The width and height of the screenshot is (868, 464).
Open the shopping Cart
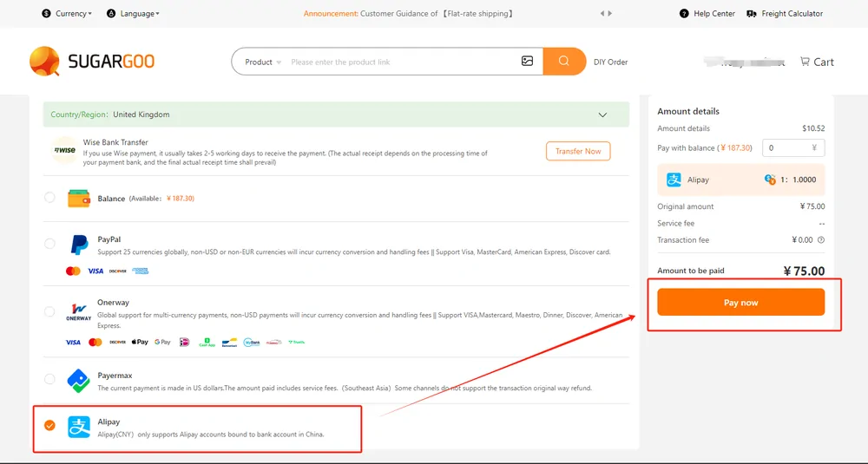(x=817, y=62)
